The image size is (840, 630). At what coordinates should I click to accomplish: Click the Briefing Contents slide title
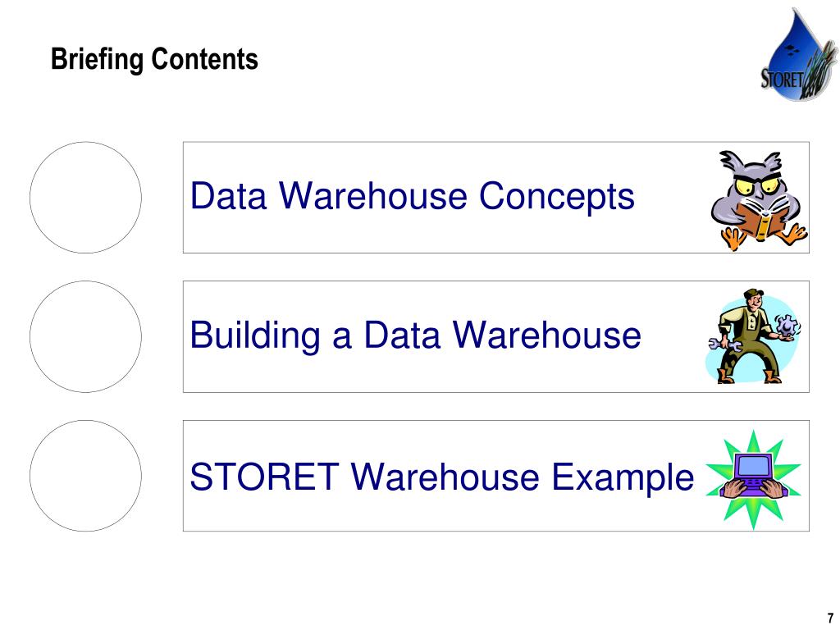pyautogui.click(x=154, y=59)
